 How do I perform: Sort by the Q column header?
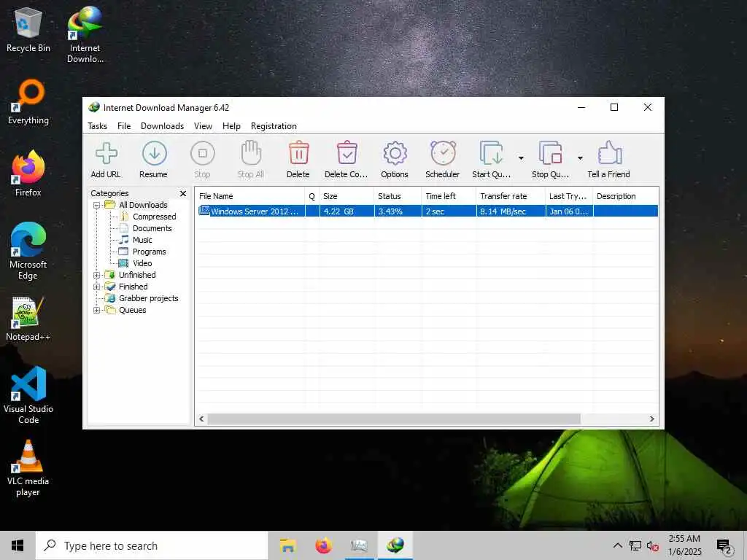pyautogui.click(x=311, y=196)
